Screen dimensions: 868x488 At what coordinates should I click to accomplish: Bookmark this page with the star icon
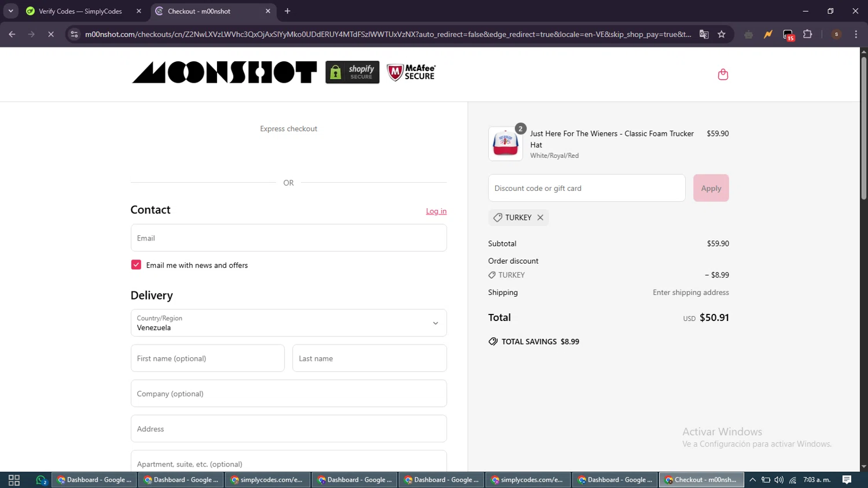(722, 34)
